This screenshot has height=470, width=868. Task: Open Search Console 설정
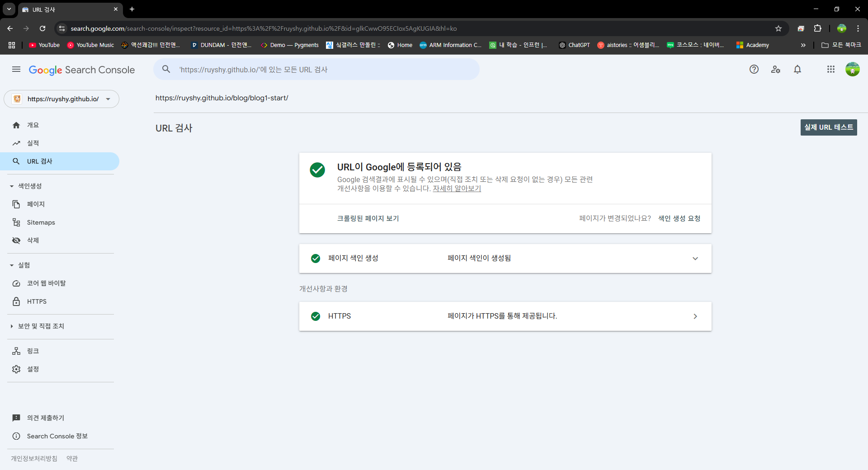32,369
